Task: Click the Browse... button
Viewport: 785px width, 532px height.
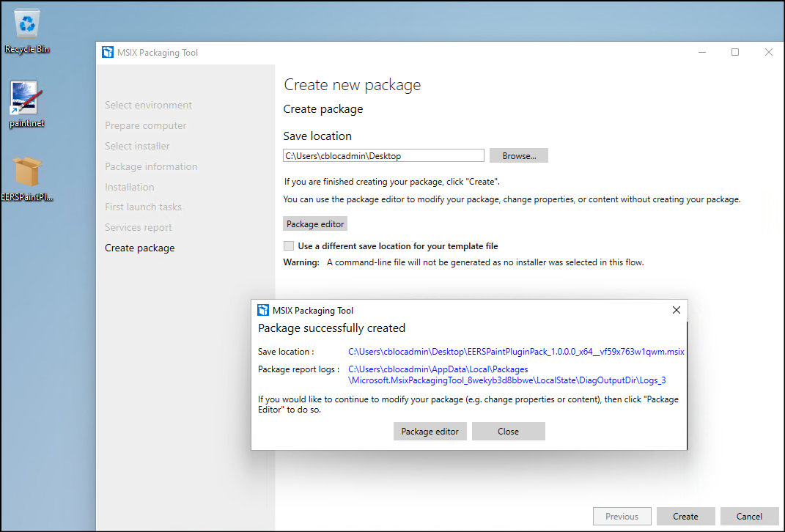Action: (x=519, y=155)
